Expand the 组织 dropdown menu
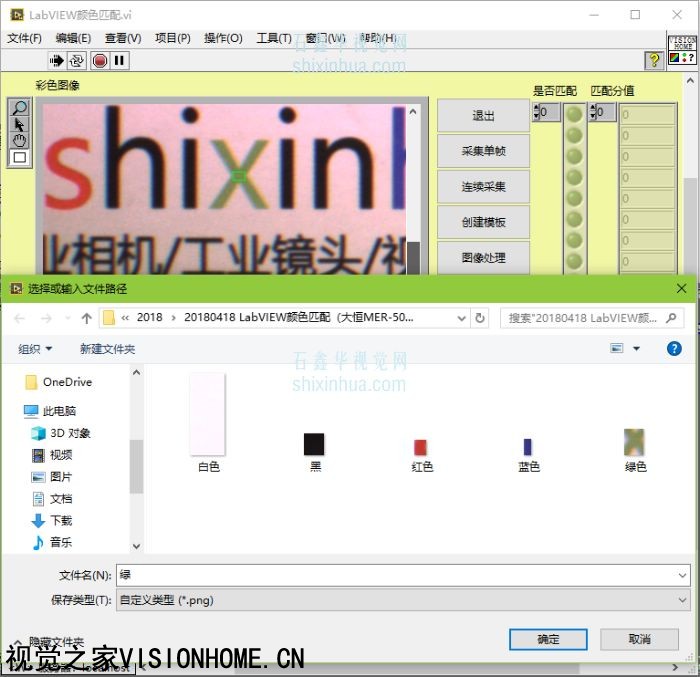 (35, 349)
